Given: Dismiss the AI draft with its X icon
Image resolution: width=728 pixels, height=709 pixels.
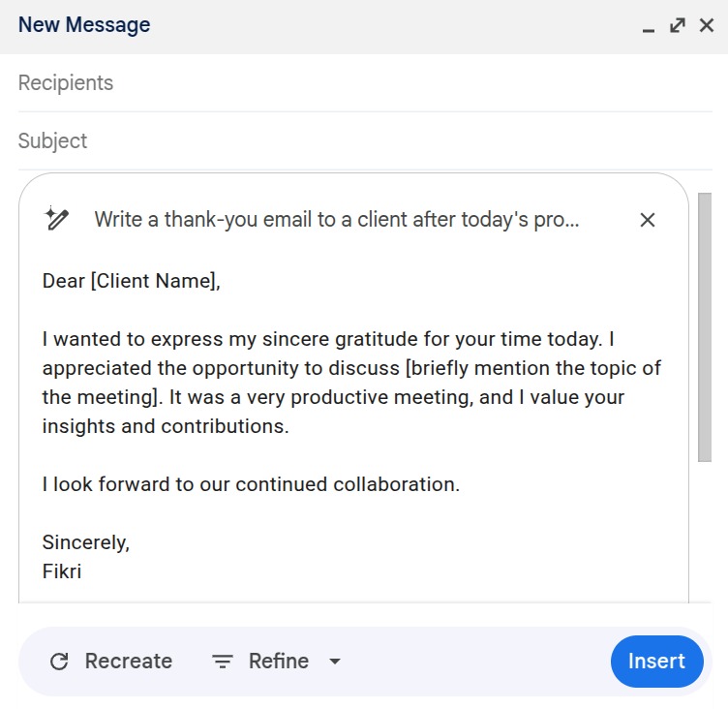Looking at the screenshot, I should coord(648,220).
